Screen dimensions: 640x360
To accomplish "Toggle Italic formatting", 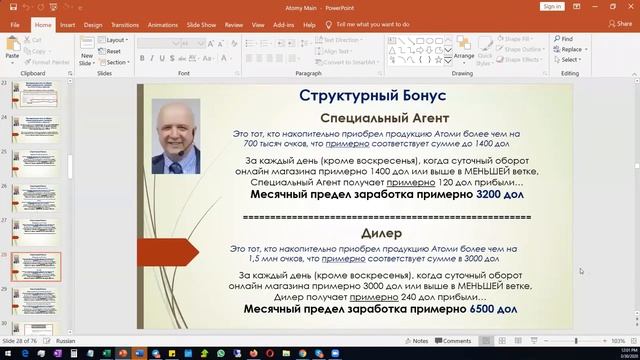I will (x=152, y=58).
